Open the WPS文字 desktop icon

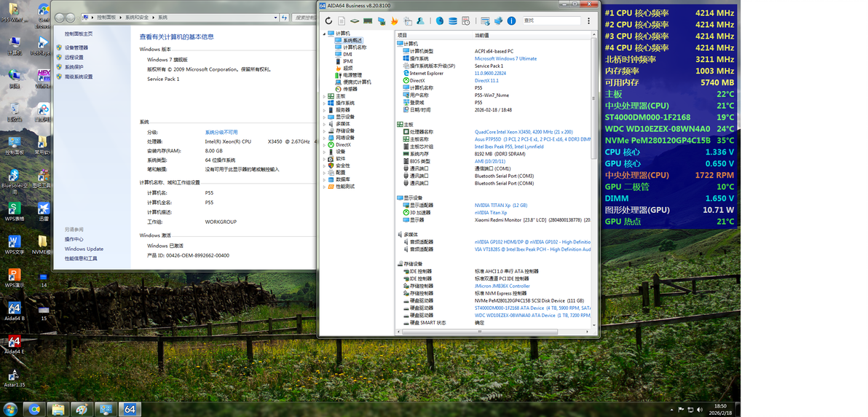(x=15, y=244)
